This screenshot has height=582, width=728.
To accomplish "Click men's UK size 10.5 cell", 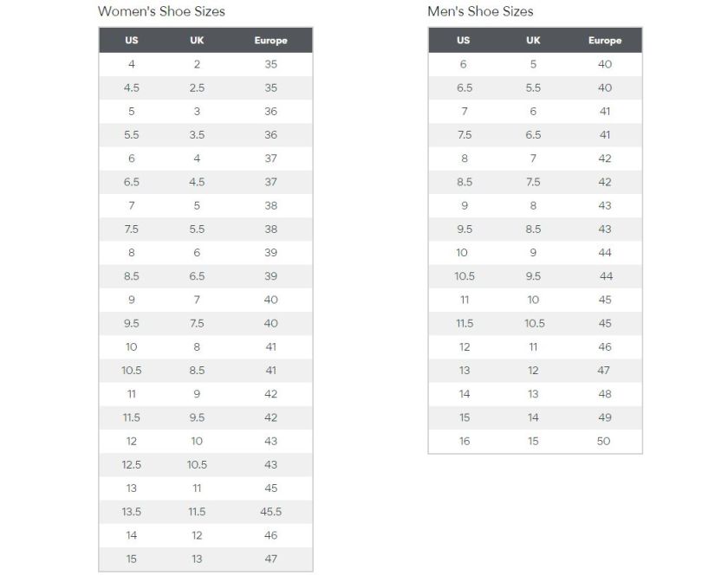I will coord(535,324).
